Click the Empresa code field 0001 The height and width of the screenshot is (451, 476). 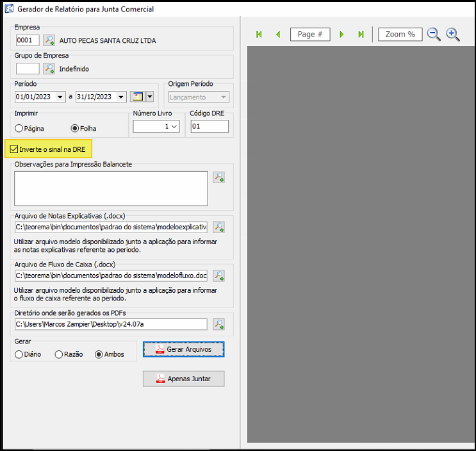(28, 40)
